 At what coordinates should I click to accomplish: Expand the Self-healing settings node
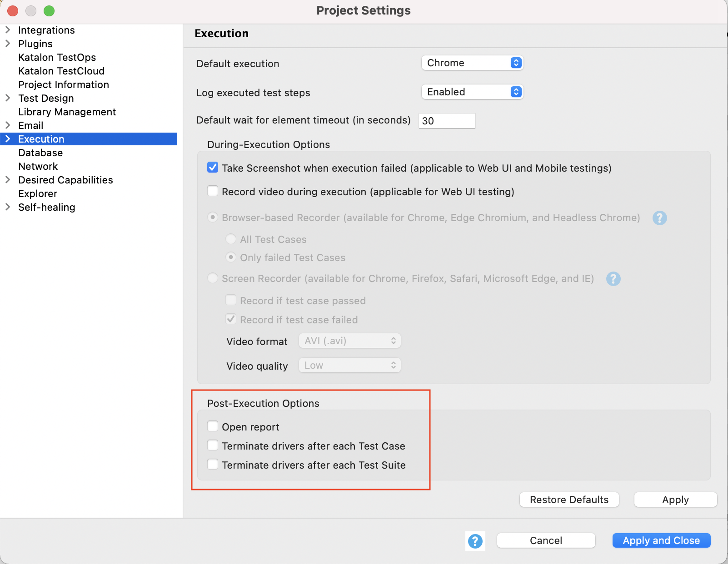pyautogui.click(x=8, y=207)
